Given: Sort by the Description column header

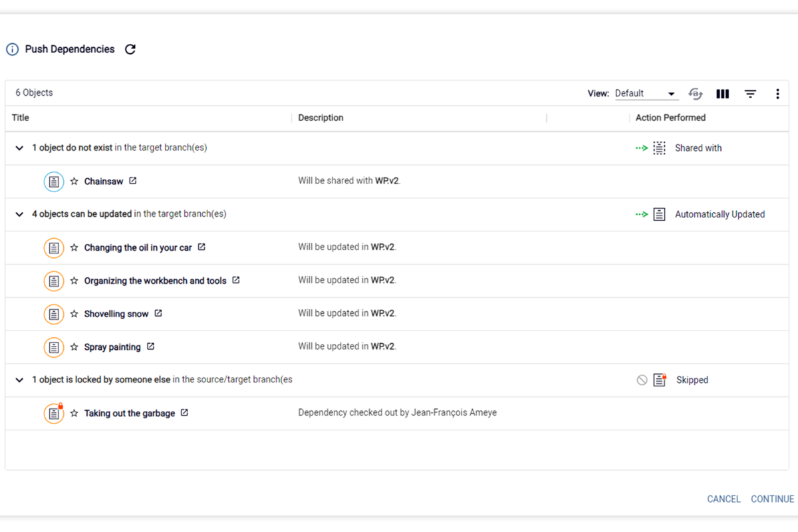Looking at the screenshot, I should point(321,118).
